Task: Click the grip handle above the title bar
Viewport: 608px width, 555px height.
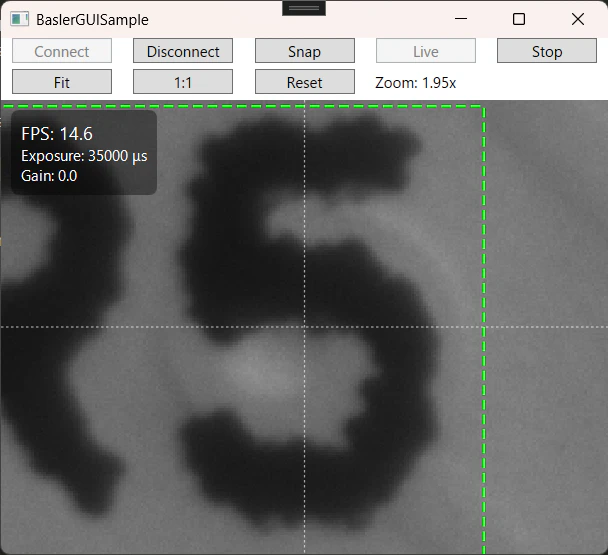Action: 304,8
